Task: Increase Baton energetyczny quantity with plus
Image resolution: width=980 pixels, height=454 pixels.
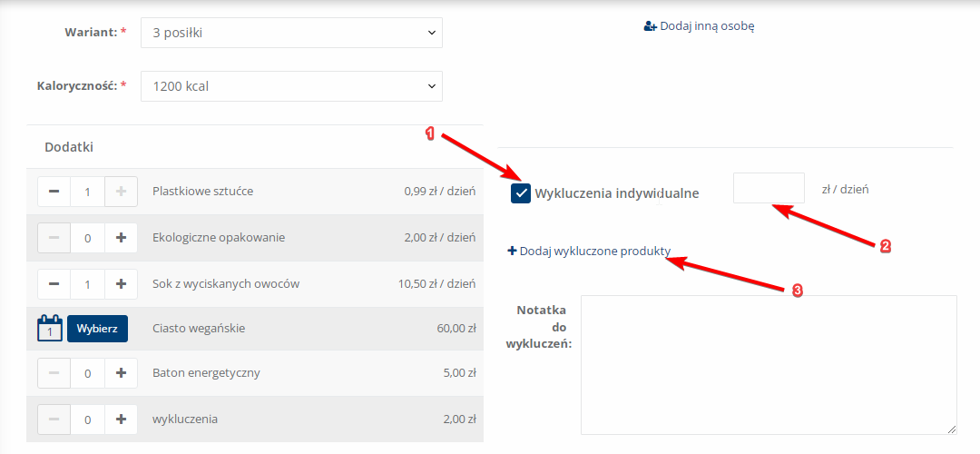Action: (x=121, y=373)
